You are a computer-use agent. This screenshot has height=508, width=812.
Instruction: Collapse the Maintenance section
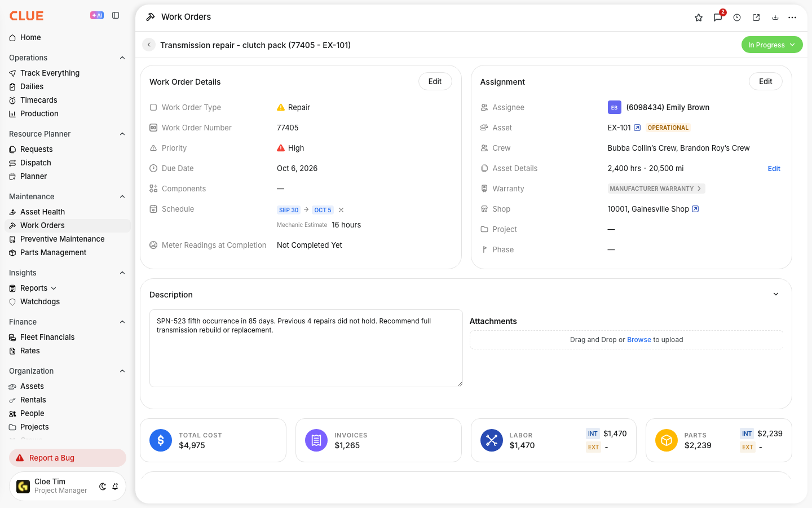pyautogui.click(x=122, y=196)
